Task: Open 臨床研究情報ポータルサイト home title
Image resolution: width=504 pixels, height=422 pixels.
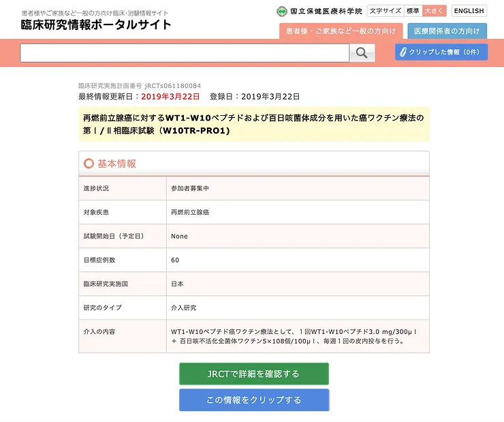Action: [x=96, y=25]
